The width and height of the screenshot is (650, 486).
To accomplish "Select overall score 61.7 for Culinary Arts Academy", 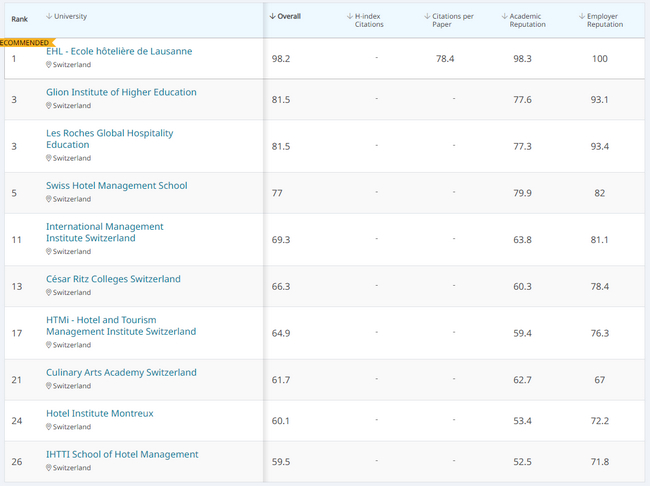I will (x=281, y=380).
